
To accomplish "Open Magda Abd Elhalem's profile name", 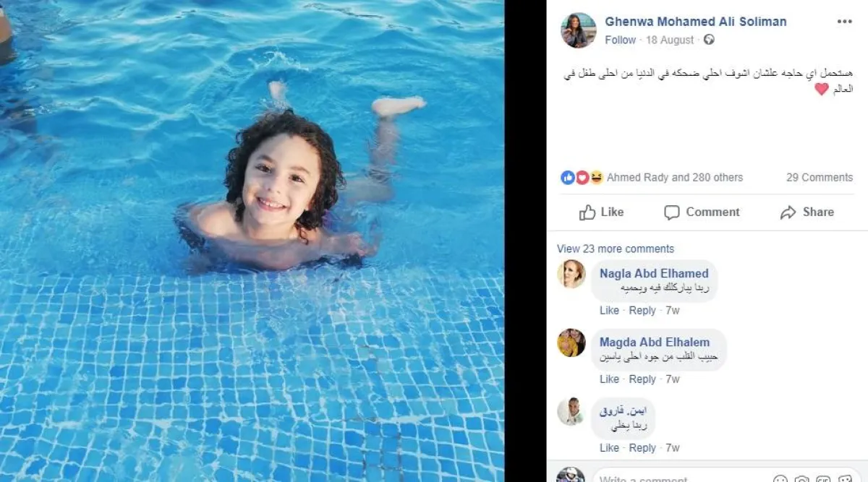I will pyautogui.click(x=655, y=342).
